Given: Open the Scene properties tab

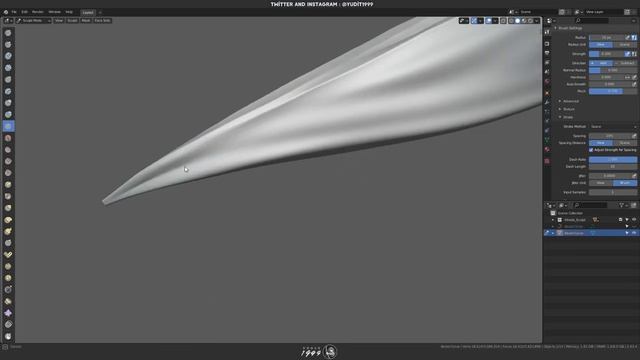Looking at the screenshot, I should pyautogui.click(x=547, y=72).
